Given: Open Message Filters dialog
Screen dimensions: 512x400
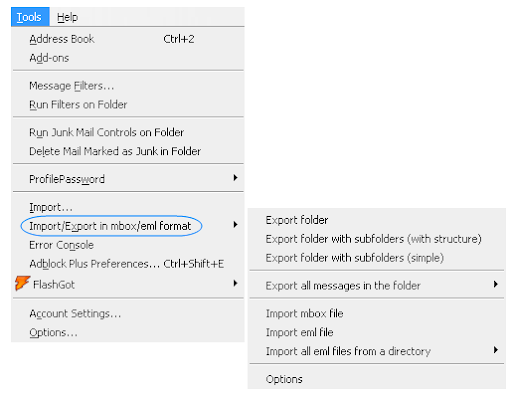Looking at the screenshot, I should (128, 86).
